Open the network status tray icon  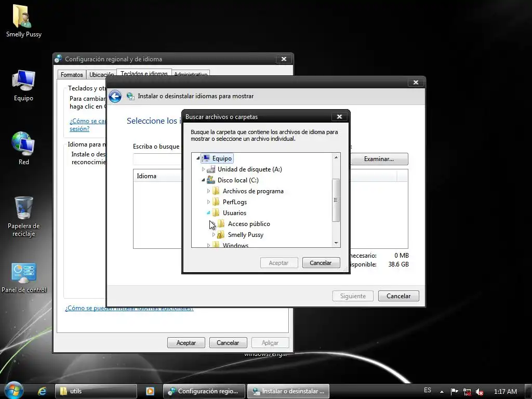tap(467, 392)
